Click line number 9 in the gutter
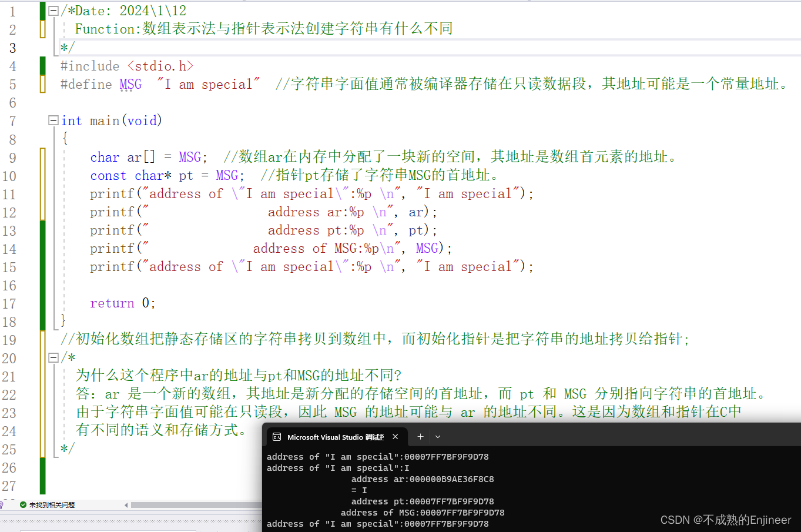Screen dimensions: 801x532 12,158
